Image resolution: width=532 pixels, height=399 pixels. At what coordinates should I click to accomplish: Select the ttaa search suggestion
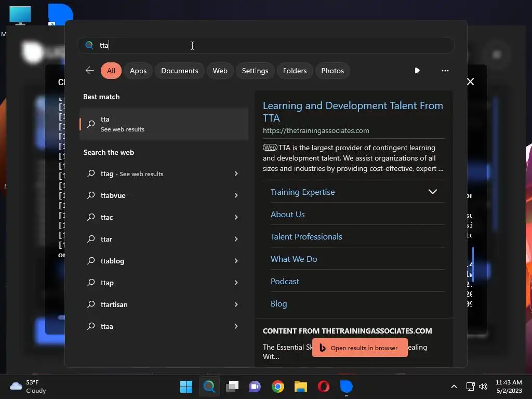164,326
